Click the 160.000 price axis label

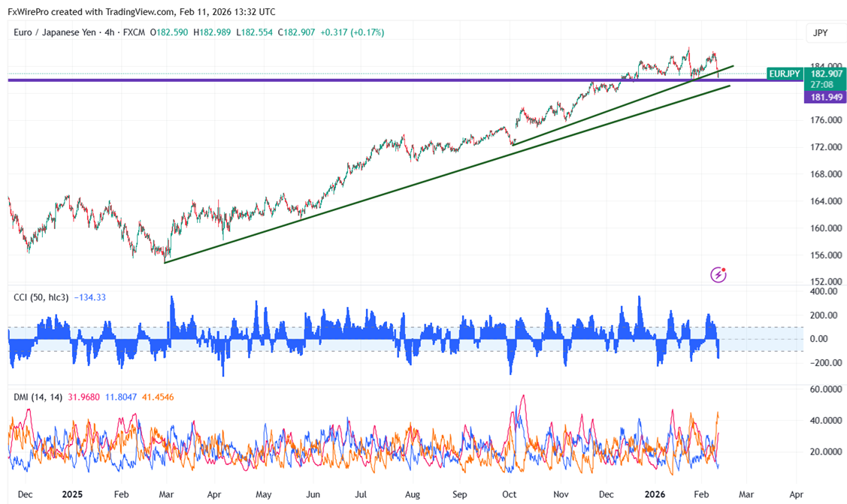point(826,228)
